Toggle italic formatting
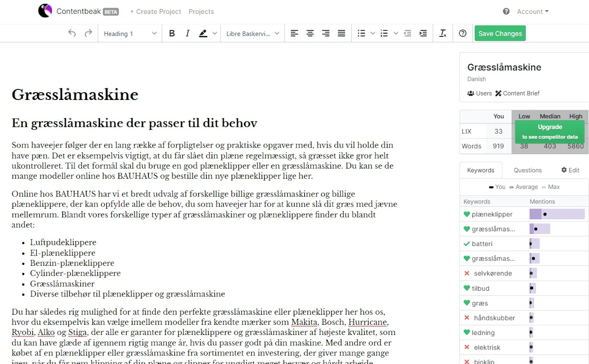The height and width of the screenshot is (364, 589). (x=187, y=34)
